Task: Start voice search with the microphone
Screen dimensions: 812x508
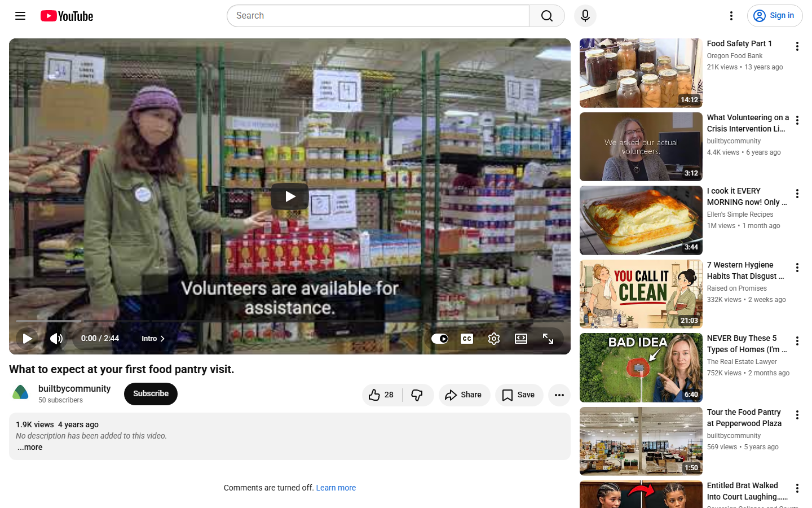Action: 585,16
